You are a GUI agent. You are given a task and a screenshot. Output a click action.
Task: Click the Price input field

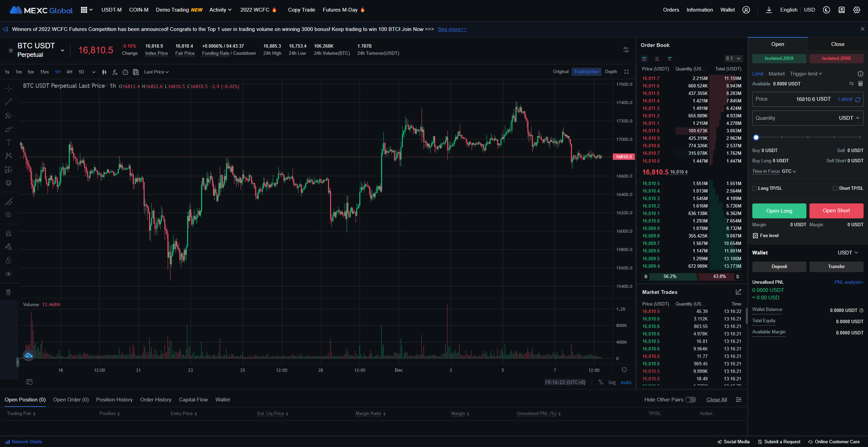pyautogui.click(x=808, y=99)
